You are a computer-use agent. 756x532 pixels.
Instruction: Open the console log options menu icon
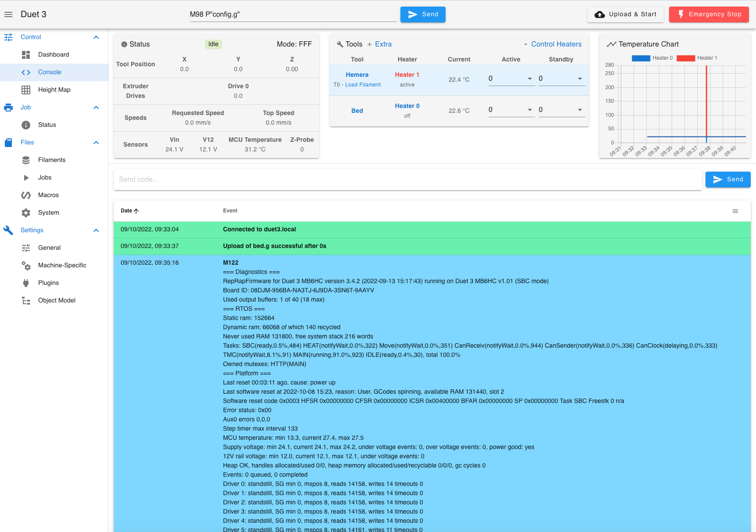[x=735, y=211]
